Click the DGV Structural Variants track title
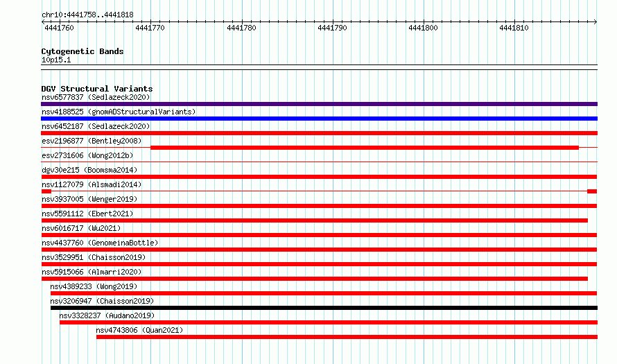617x364 pixels. click(x=97, y=89)
